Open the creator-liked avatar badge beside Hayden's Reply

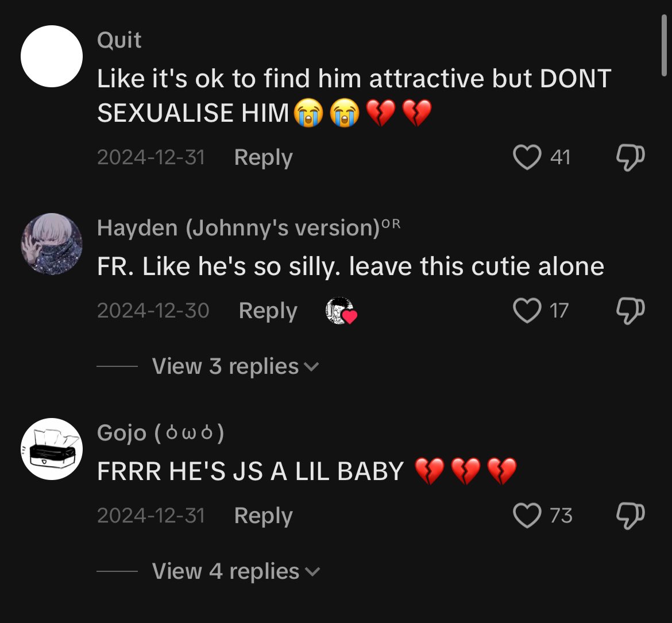pos(341,311)
